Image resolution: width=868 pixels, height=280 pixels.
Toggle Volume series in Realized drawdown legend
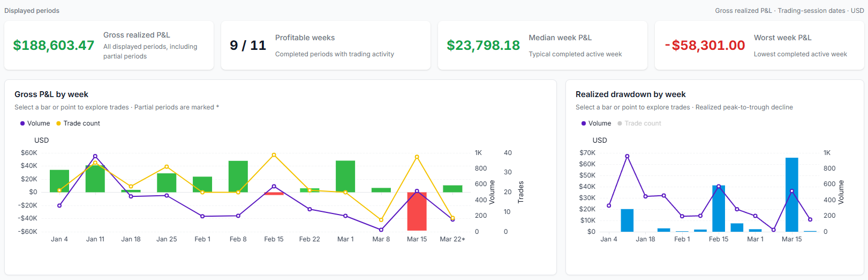pyautogui.click(x=596, y=123)
